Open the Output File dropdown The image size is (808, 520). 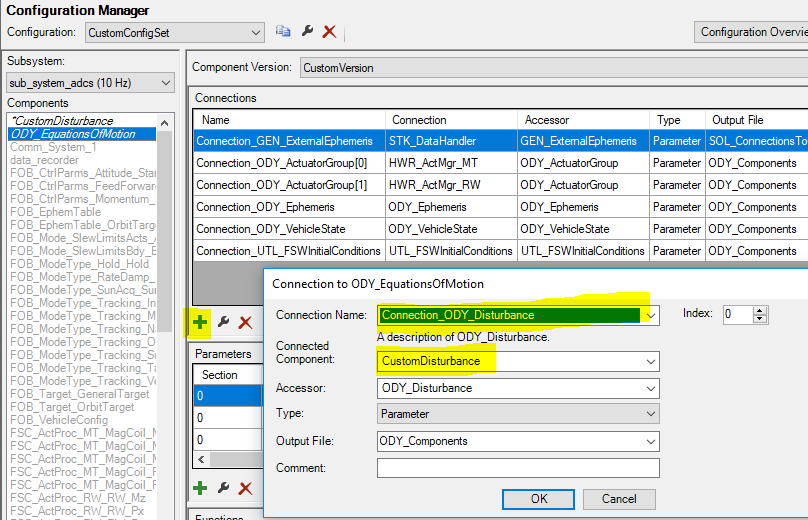pos(651,441)
